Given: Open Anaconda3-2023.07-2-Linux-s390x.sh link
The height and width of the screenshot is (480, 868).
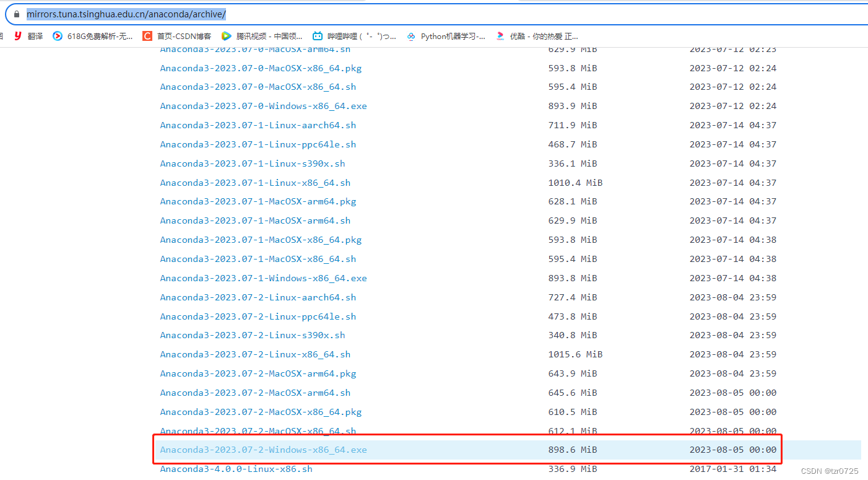Looking at the screenshot, I should pos(253,335).
